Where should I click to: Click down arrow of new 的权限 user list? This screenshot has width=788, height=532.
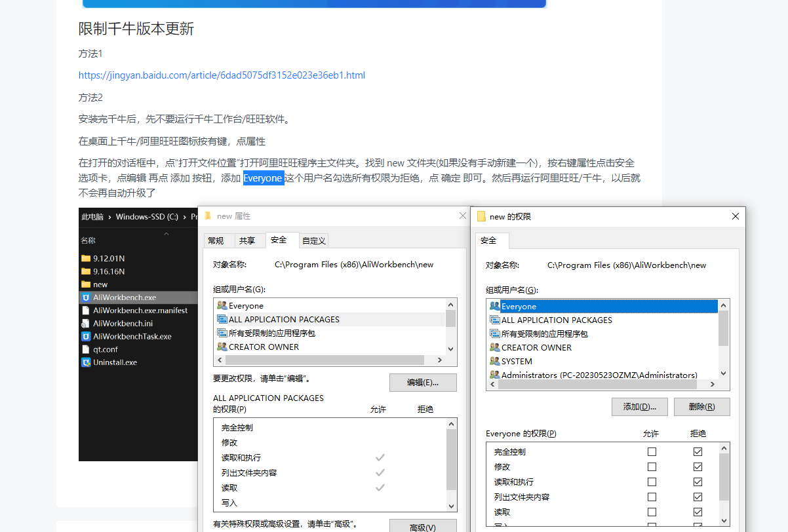pyautogui.click(x=723, y=373)
